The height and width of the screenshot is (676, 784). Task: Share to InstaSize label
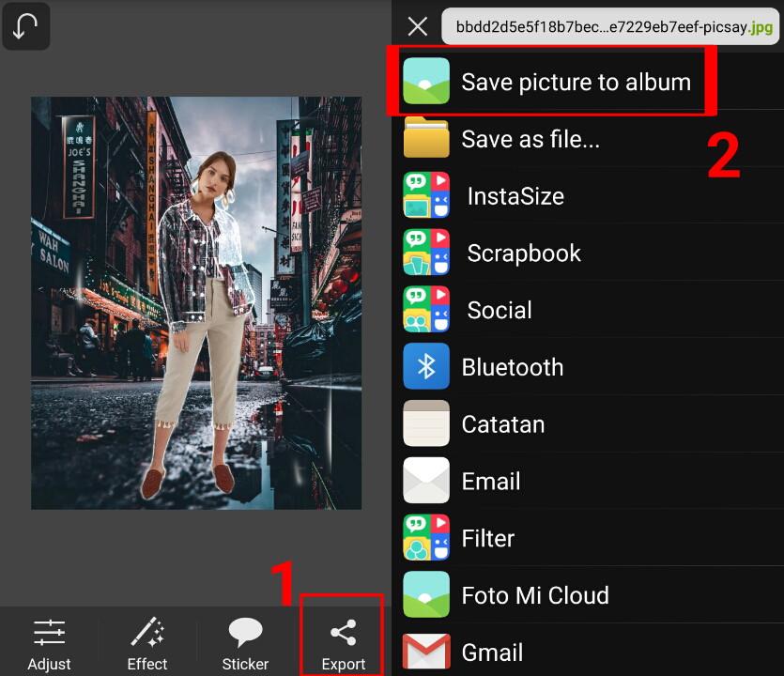pyautogui.click(x=515, y=196)
